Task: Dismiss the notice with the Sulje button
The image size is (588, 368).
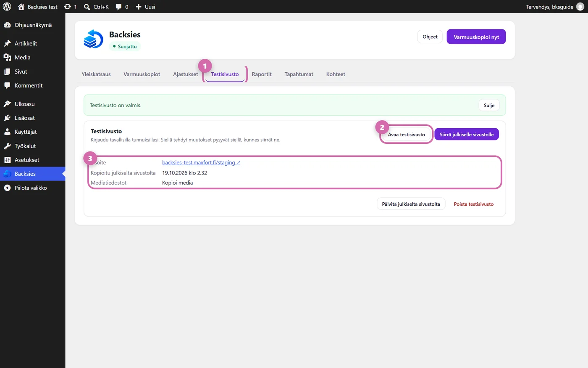Action: [x=489, y=105]
